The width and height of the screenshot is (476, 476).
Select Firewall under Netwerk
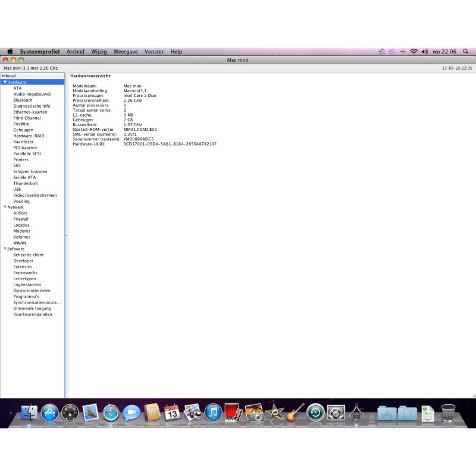(21, 219)
